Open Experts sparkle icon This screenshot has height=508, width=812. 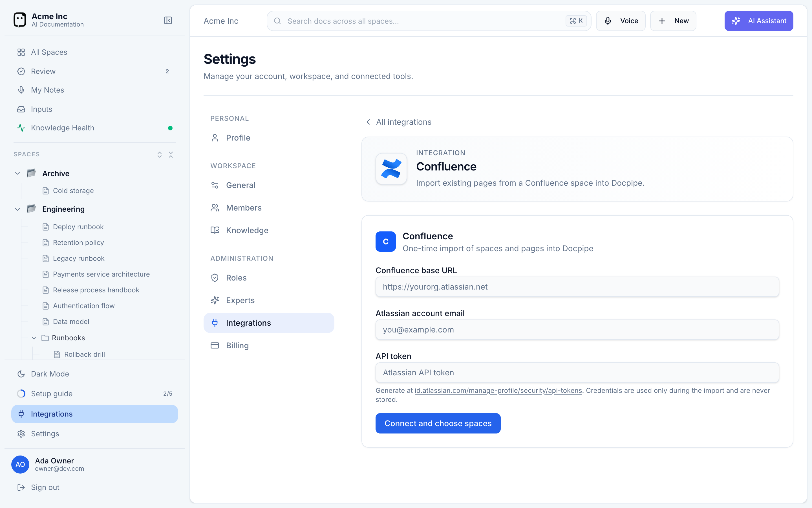pos(215,300)
